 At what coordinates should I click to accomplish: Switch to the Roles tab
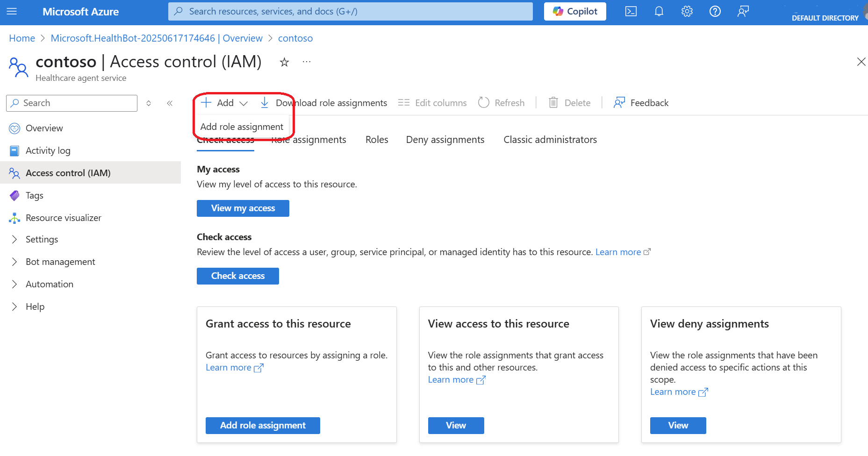376,139
